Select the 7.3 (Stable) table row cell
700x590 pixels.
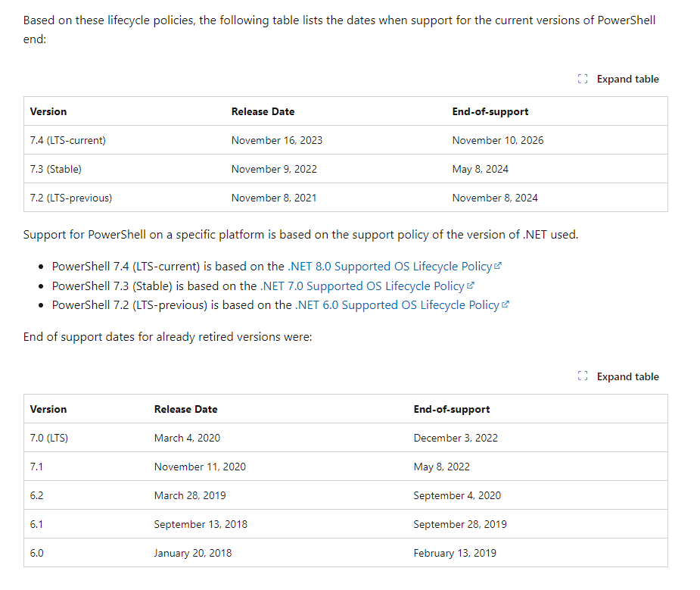coord(56,169)
